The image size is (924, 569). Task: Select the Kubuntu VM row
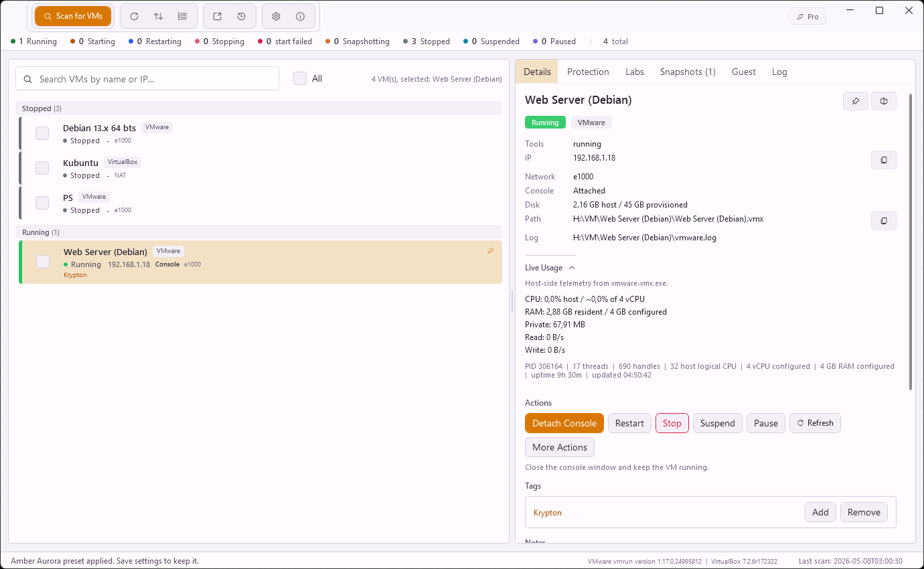pyautogui.click(x=261, y=168)
